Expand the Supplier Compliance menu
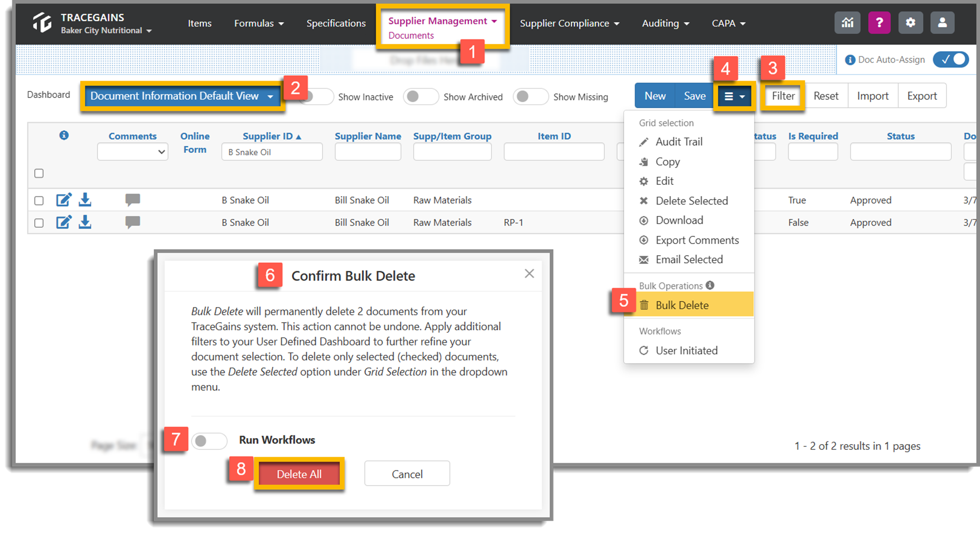This screenshot has width=980, height=533. [x=569, y=23]
